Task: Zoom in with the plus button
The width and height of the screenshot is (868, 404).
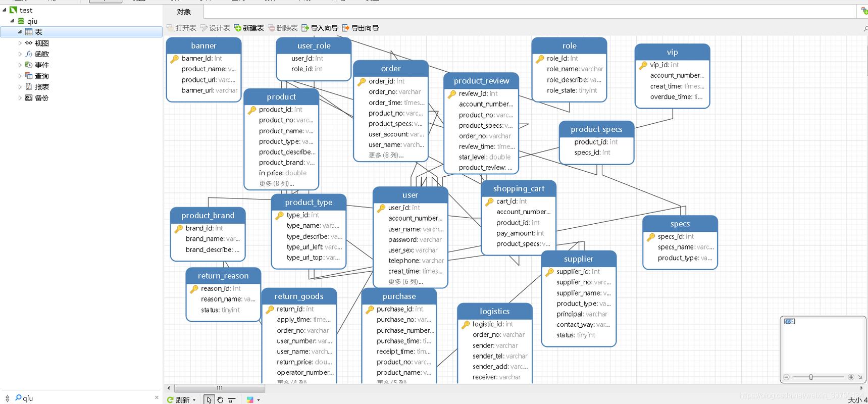Action: pos(851,377)
